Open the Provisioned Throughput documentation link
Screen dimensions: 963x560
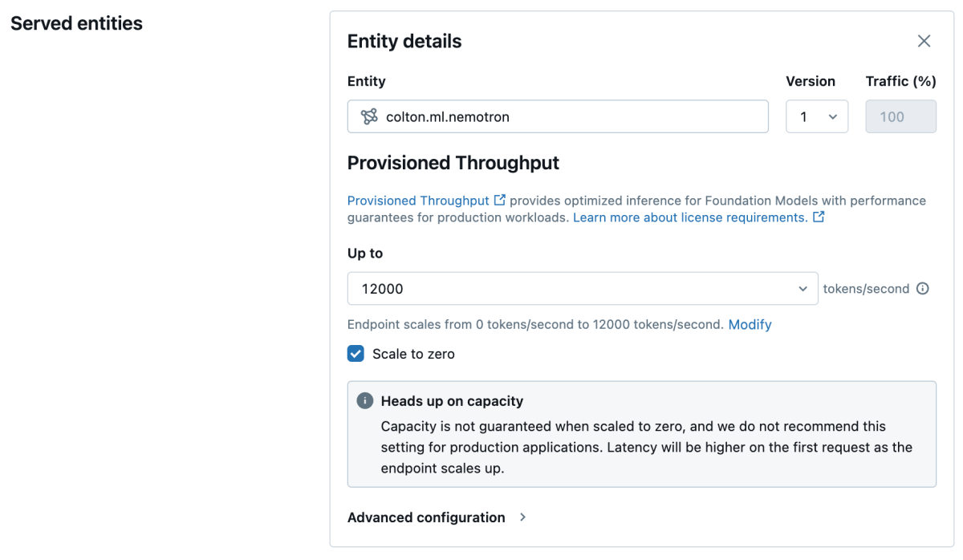[x=418, y=200]
